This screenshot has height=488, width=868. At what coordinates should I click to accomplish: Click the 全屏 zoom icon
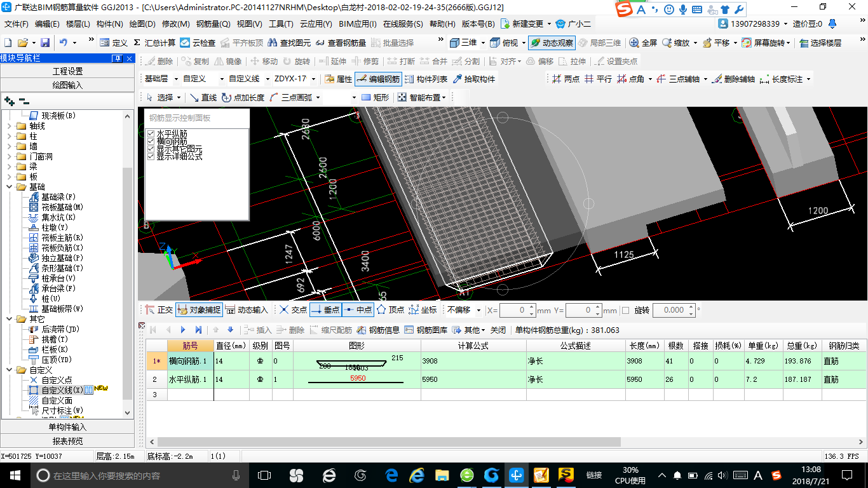pos(643,43)
